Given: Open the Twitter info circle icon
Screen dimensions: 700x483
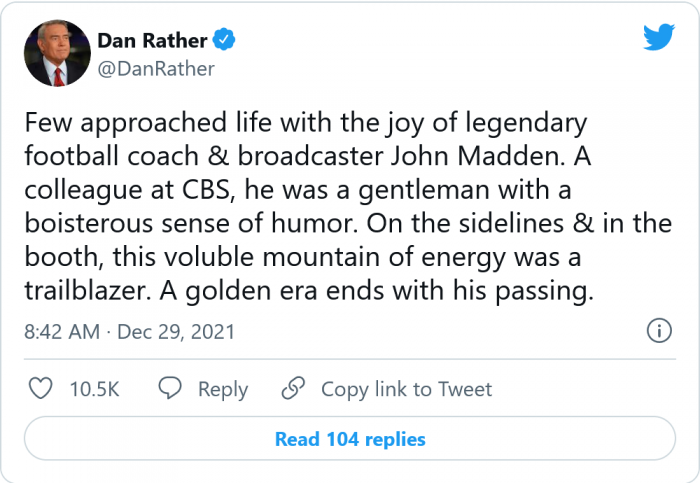Looking at the screenshot, I should tap(658, 331).
